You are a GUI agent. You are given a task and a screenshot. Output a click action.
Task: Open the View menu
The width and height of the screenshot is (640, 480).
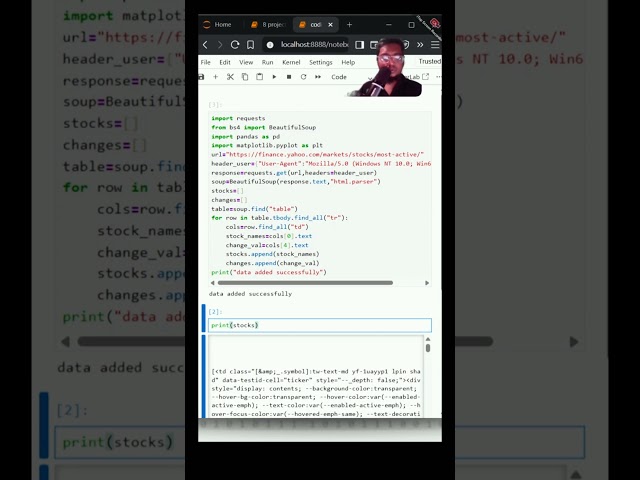coord(246,62)
